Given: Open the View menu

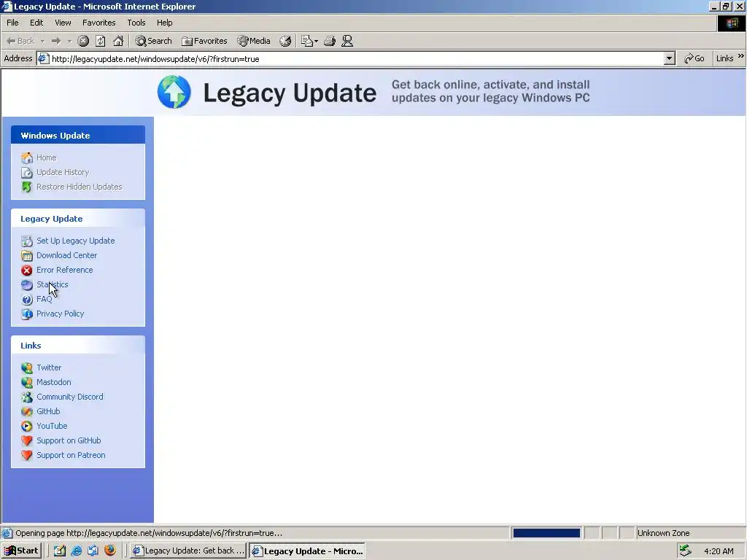Looking at the screenshot, I should click(63, 23).
